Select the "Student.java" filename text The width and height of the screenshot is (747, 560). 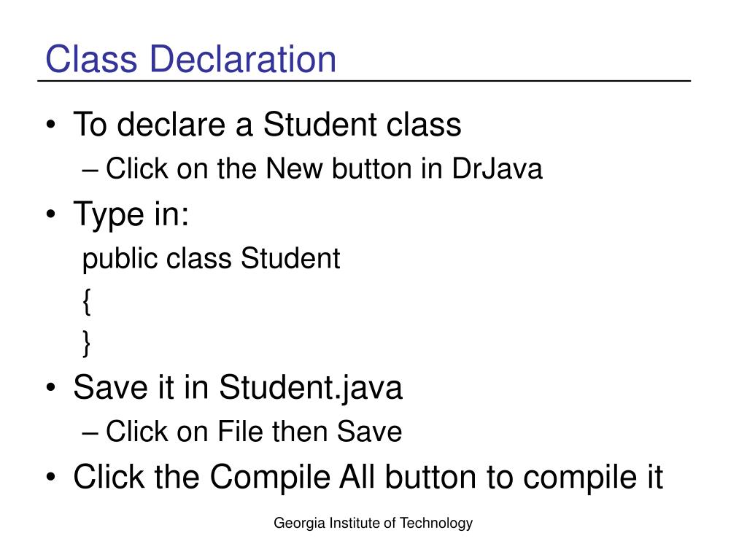coord(311,388)
